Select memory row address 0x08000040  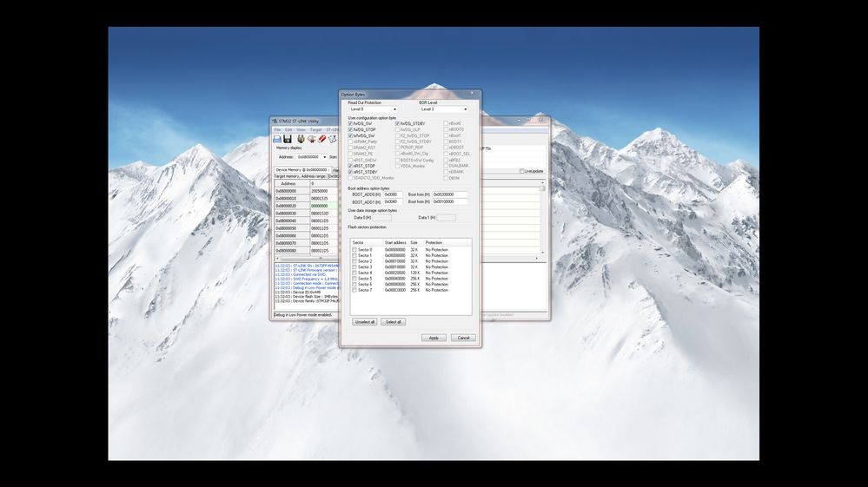(292, 221)
